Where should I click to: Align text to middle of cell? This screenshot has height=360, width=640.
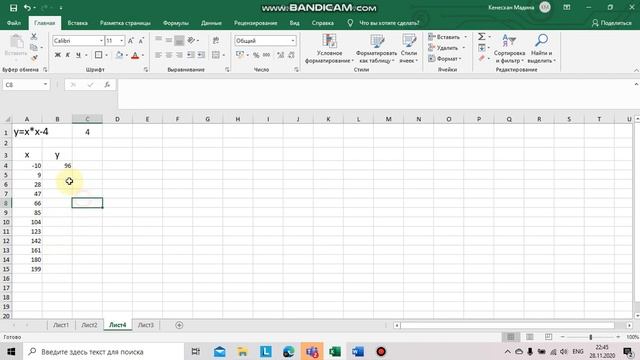tap(169, 40)
